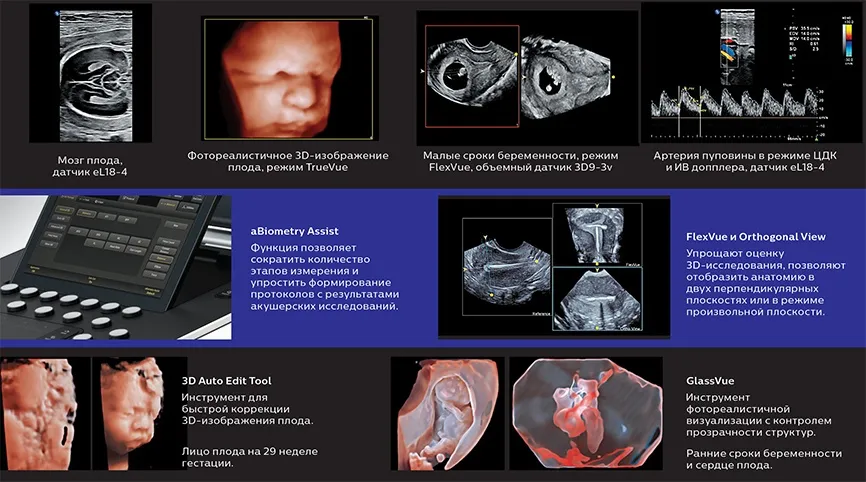Select the red-framed FlexVue early pregnancy pane

click(472, 76)
